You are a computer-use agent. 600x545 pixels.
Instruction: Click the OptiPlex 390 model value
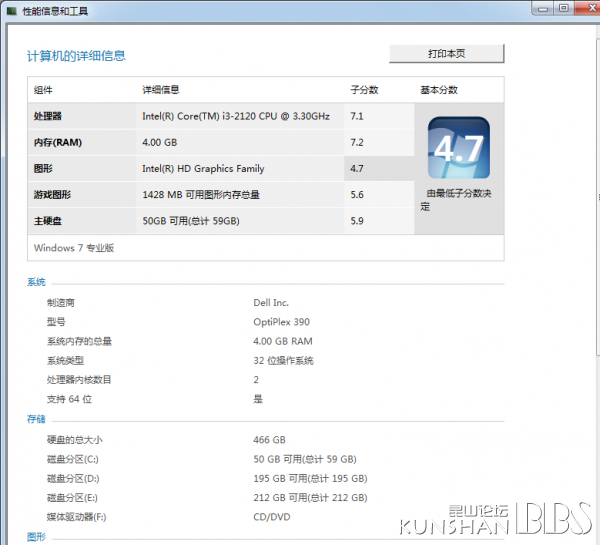281,322
